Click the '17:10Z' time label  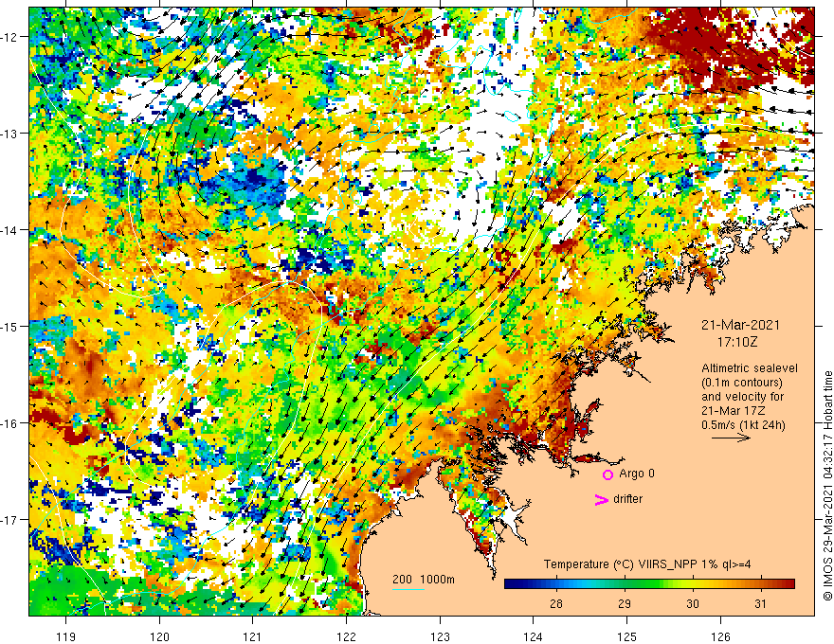(737, 342)
